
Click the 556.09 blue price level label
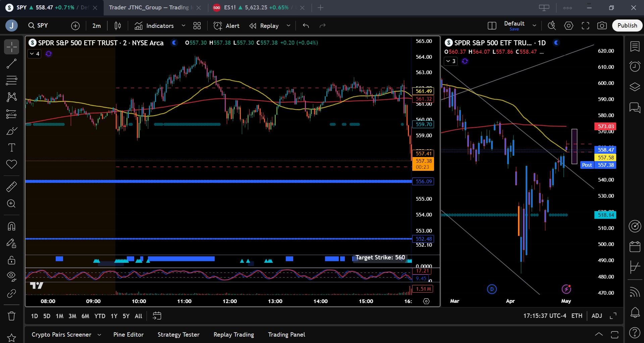(423, 182)
